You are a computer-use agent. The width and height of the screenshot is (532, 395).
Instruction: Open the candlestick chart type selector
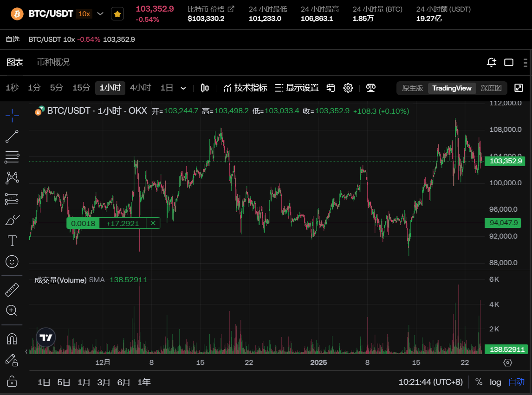205,88
